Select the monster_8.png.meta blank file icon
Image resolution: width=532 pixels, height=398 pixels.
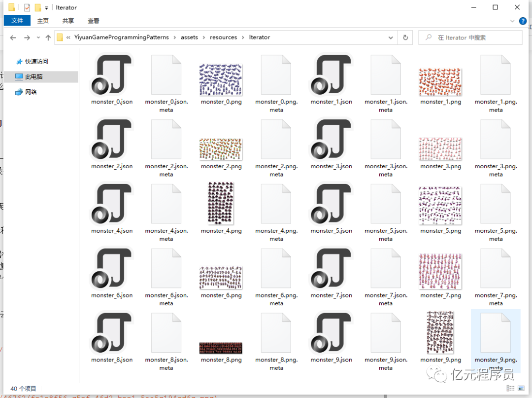tap(276, 333)
